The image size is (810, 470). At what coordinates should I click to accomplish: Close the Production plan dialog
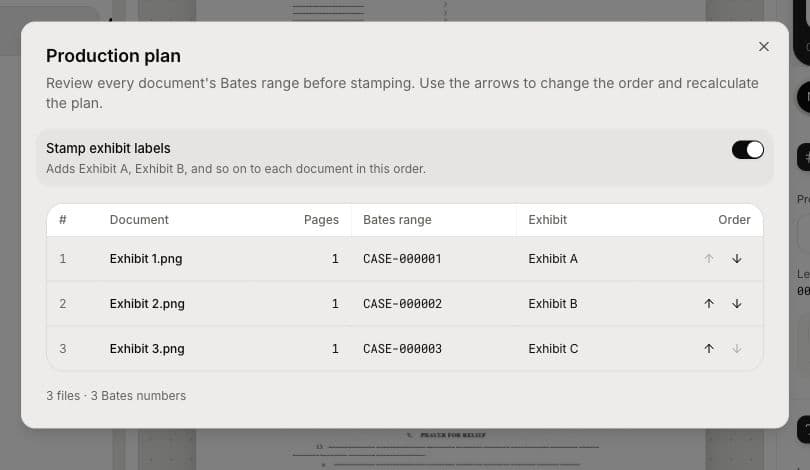[764, 46]
